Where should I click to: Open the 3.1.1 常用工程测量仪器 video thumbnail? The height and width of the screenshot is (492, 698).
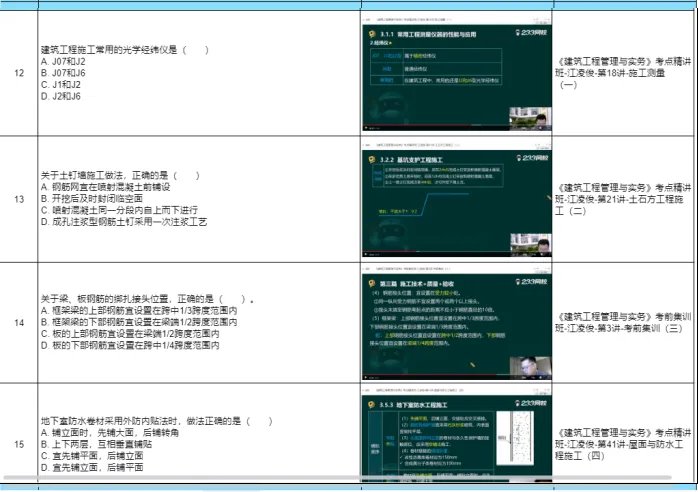pos(456,72)
